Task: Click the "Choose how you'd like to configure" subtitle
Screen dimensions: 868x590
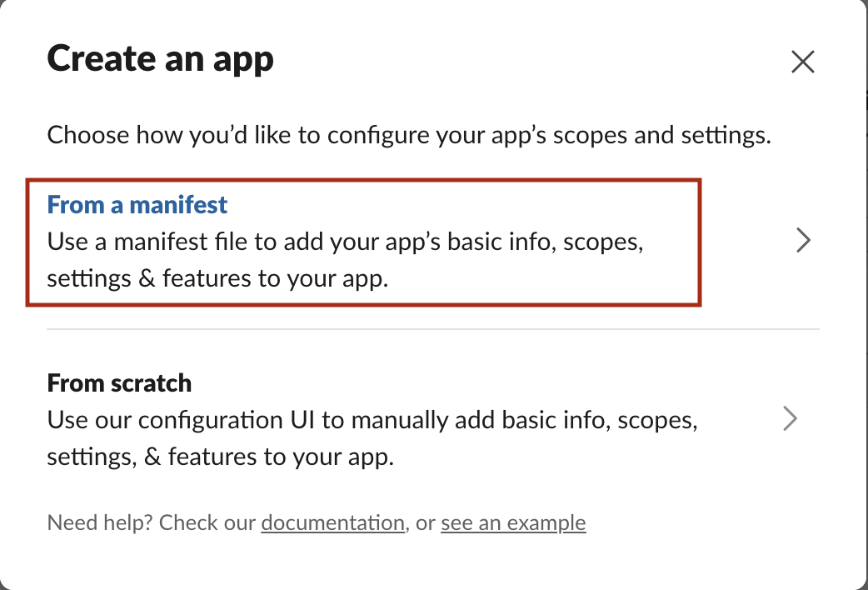Action: [408, 136]
